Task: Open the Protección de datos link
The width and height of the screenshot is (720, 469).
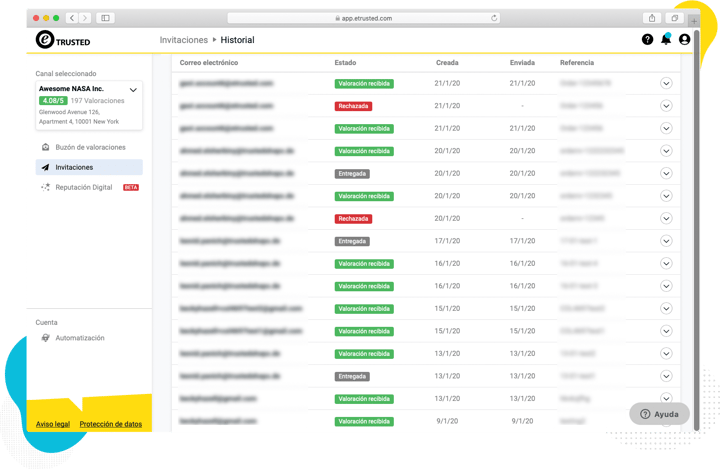Action: coord(111,424)
